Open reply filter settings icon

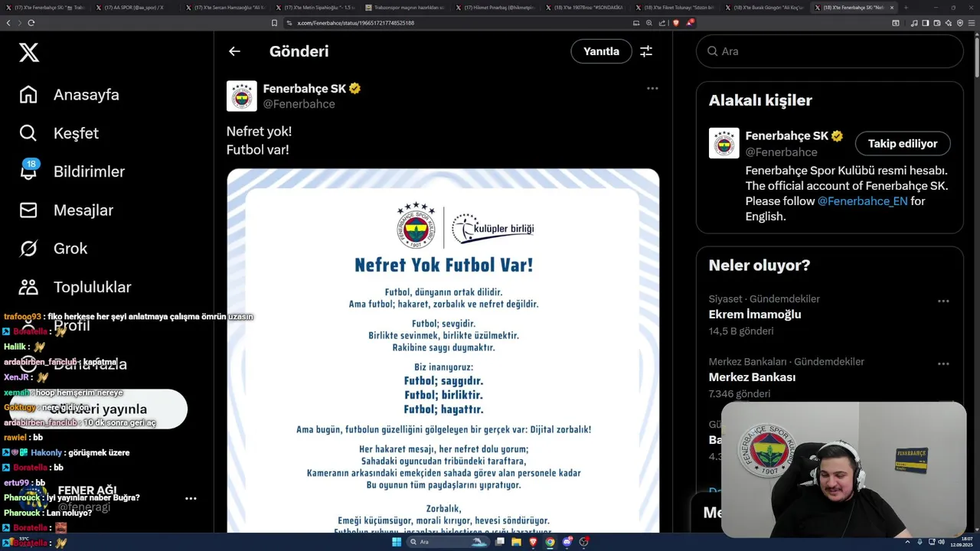click(646, 51)
